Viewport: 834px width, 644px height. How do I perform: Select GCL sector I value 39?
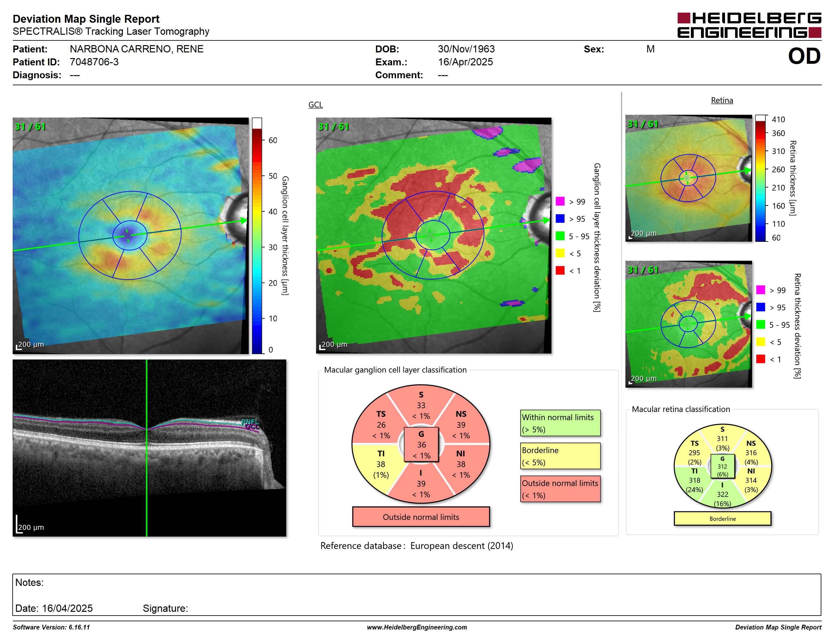421,484
